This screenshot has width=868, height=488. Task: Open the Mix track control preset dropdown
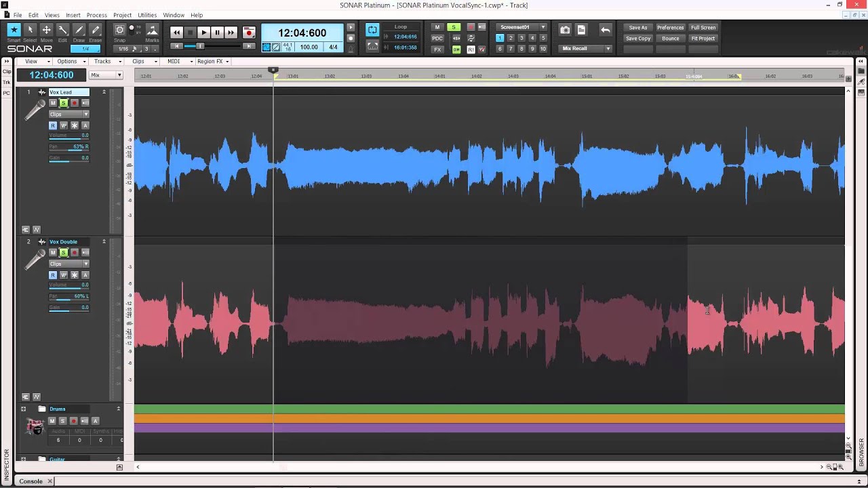pos(106,75)
